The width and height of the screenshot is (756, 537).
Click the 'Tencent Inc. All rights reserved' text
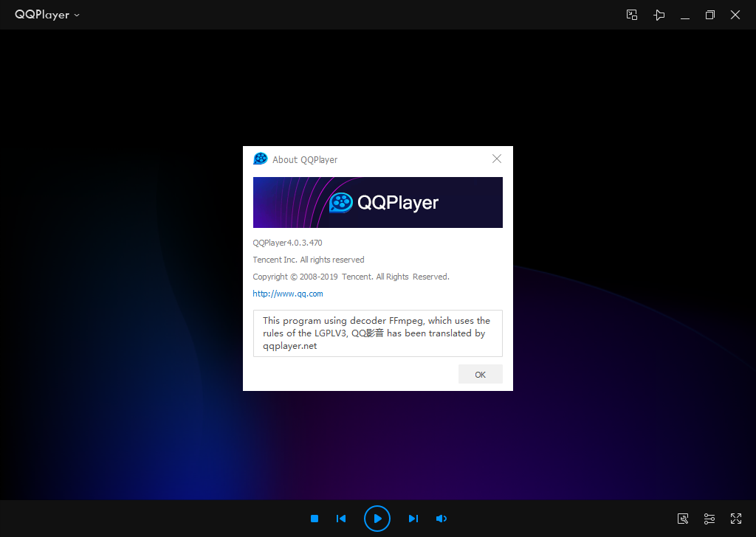coord(309,260)
